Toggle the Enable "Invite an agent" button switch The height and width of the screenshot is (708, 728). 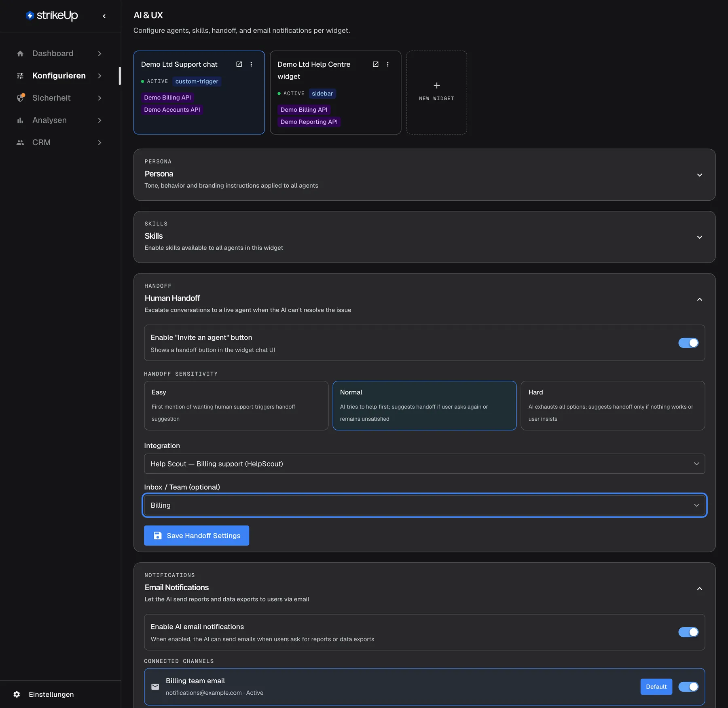pos(688,343)
